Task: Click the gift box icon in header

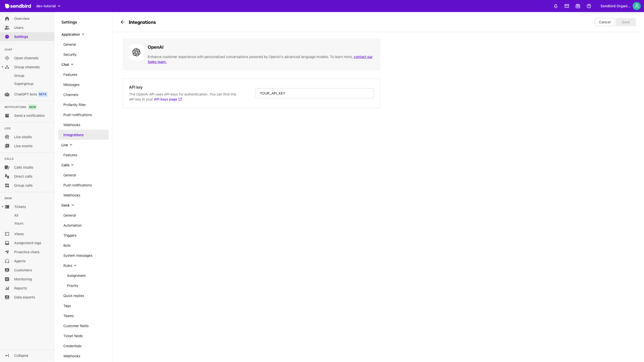Action: 578,6
